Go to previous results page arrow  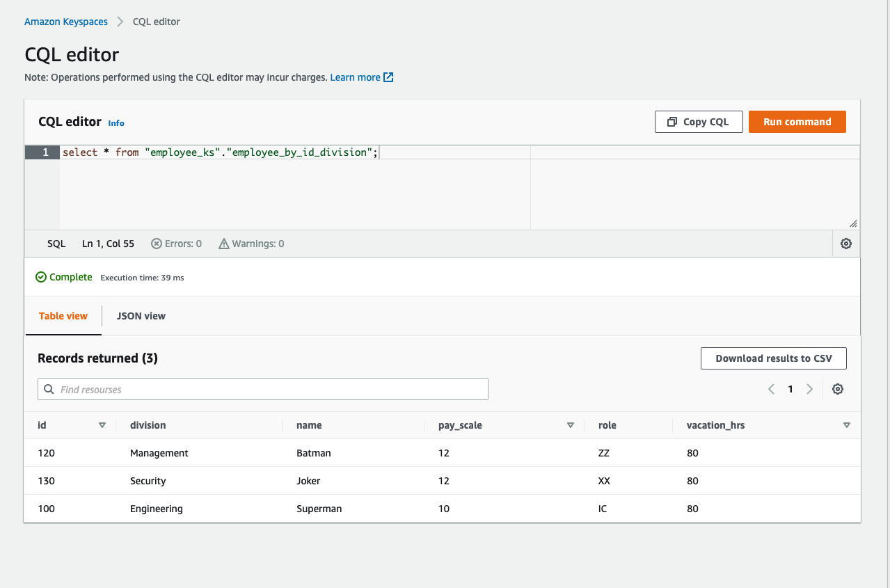[x=771, y=389]
